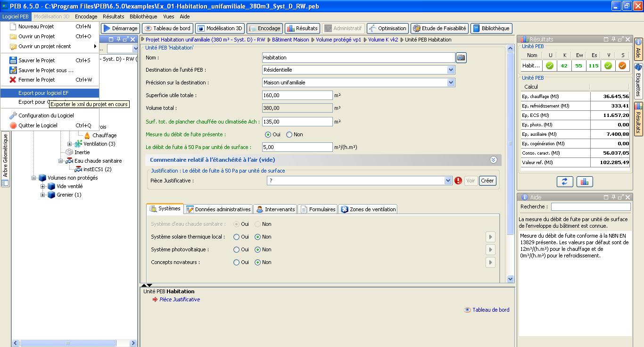Choose Ouvrir un Projet from the menu
The width and height of the screenshot is (644, 347).
tap(50, 36)
